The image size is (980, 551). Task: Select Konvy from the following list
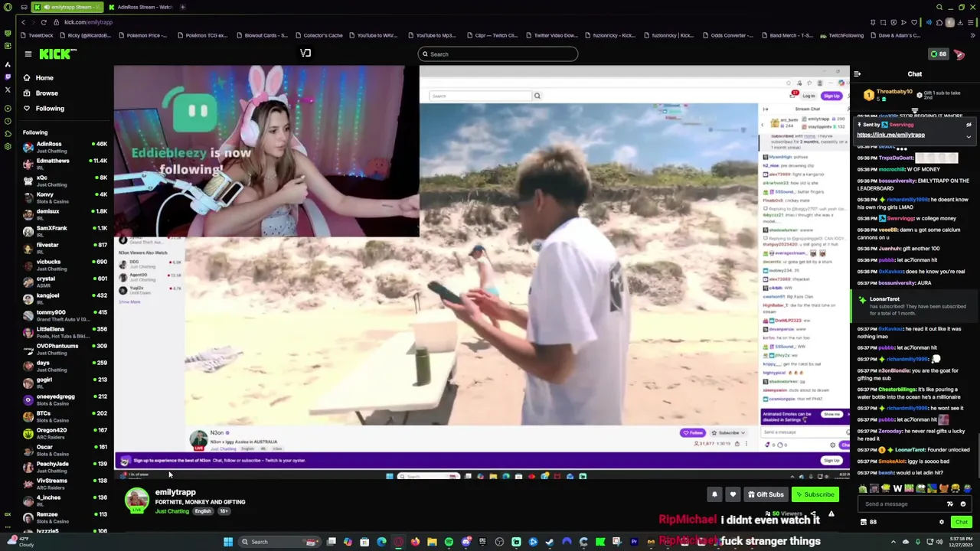click(65, 198)
